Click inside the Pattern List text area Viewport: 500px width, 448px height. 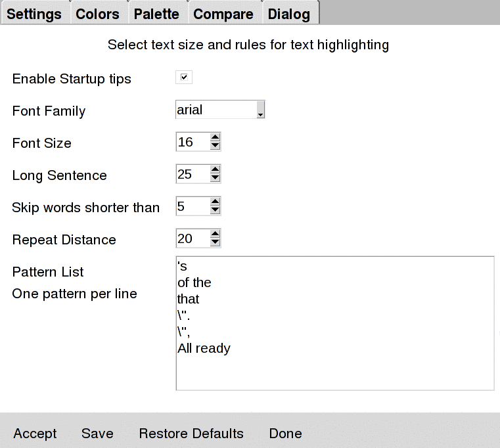[x=335, y=323]
